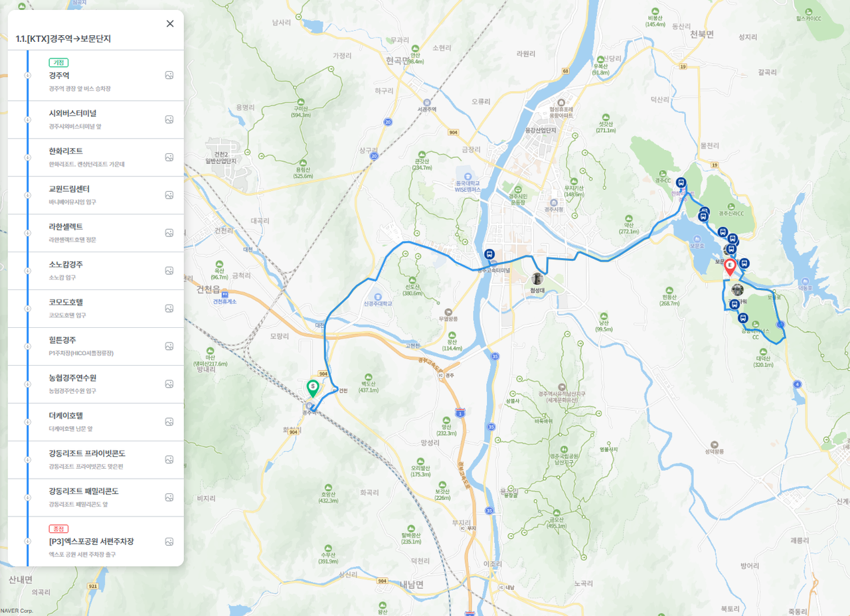Click the route title 1.1.[KTX]경주역→보문단지
This screenshot has width=850, height=616.
(63, 39)
